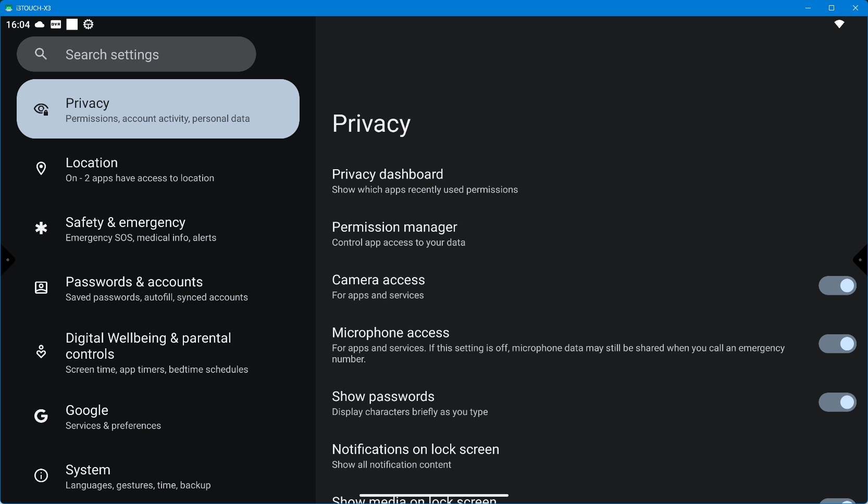Expand the left edge arrow handle
868x504 pixels.
click(x=7, y=260)
